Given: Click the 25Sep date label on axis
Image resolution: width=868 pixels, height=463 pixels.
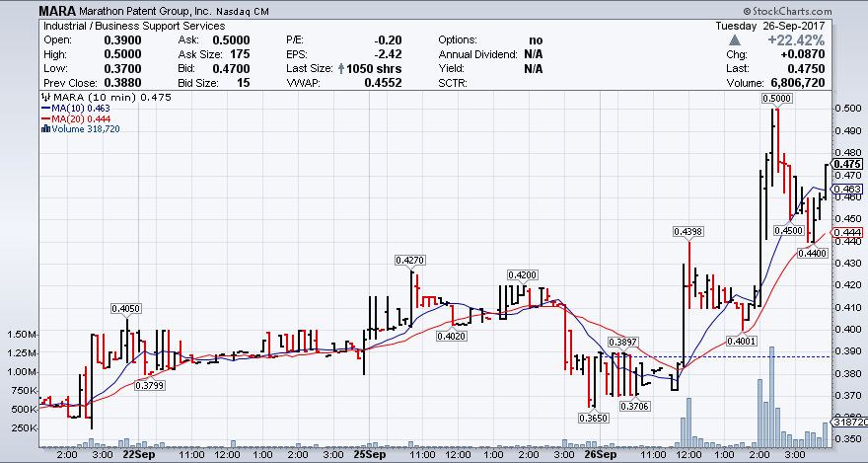Looking at the screenshot, I should tap(367, 456).
